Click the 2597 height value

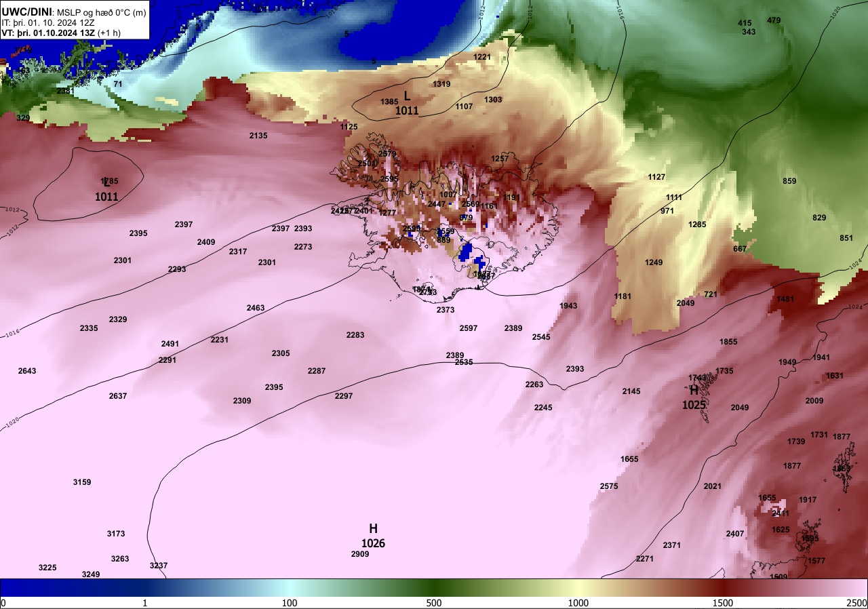tap(469, 328)
